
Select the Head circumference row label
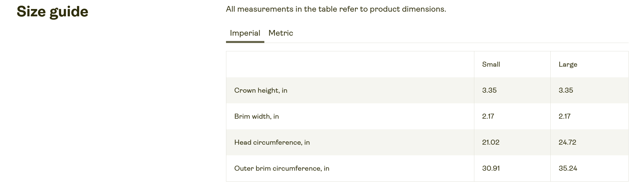pos(272,142)
